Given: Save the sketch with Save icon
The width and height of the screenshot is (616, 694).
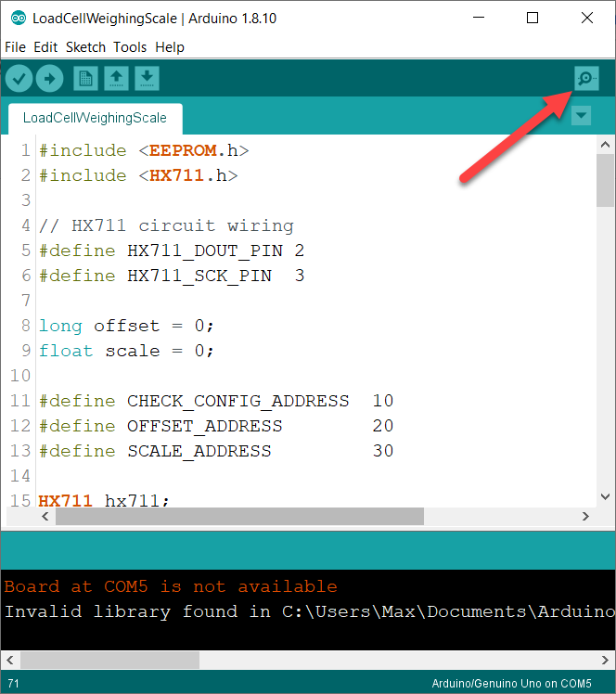Looking at the screenshot, I should pos(147,79).
